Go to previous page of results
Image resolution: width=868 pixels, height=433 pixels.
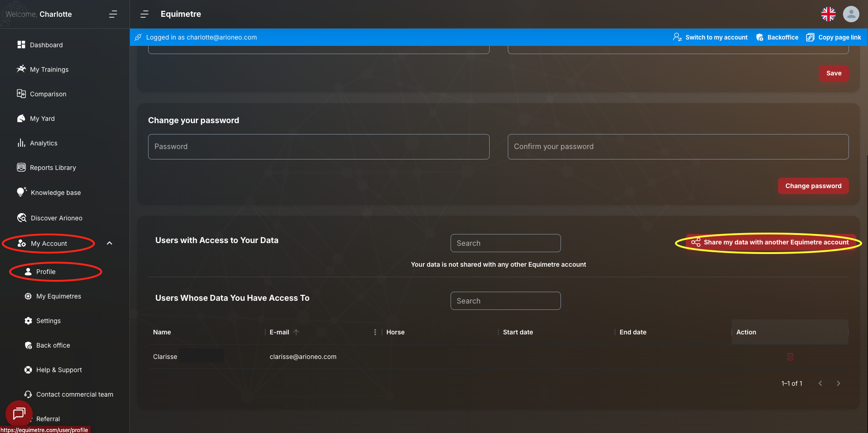pyautogui.click(x=820, y=383)
